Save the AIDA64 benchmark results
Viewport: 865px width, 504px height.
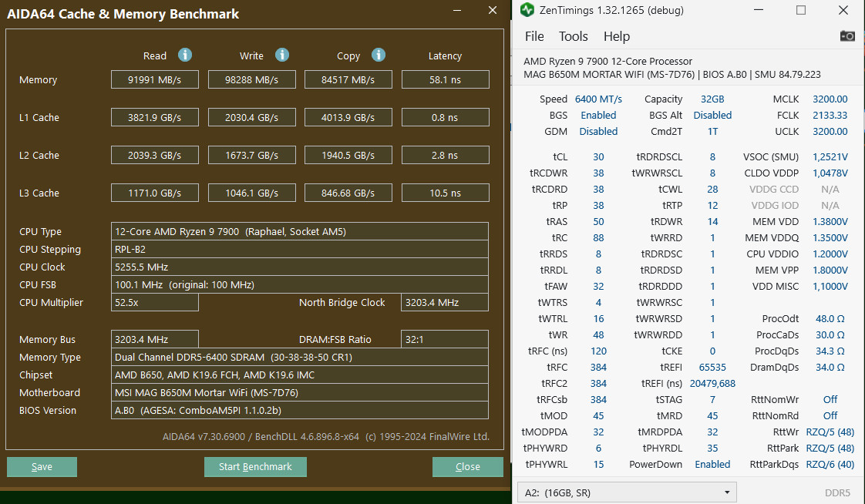pyautogui.click(x=42, y=466)
